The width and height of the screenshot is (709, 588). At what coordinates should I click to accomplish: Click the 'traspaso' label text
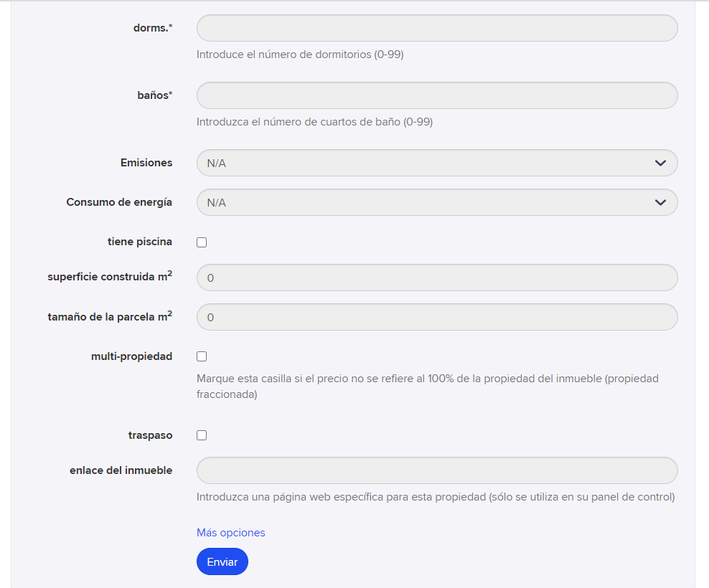[150, 435]
